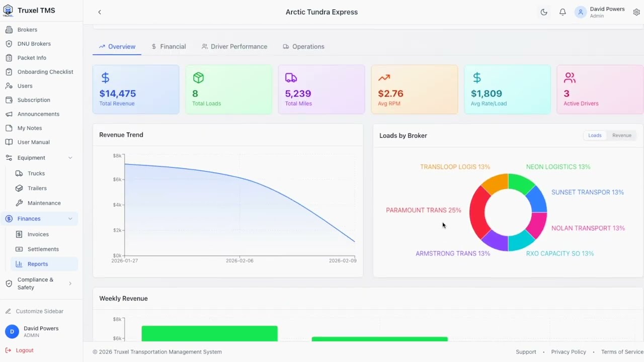Open the Support link
This screenshot has width=644, height=362.
pyautogui.click(x=526, y=352)
